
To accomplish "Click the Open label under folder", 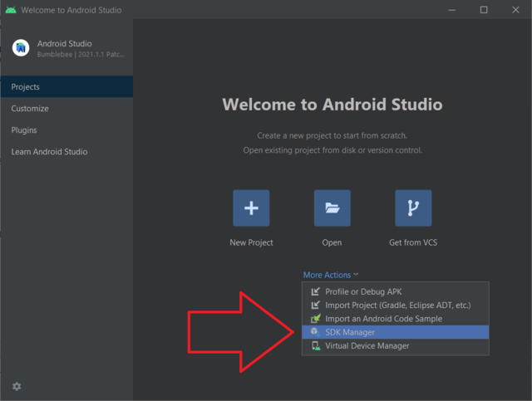I will coord(332,242).
